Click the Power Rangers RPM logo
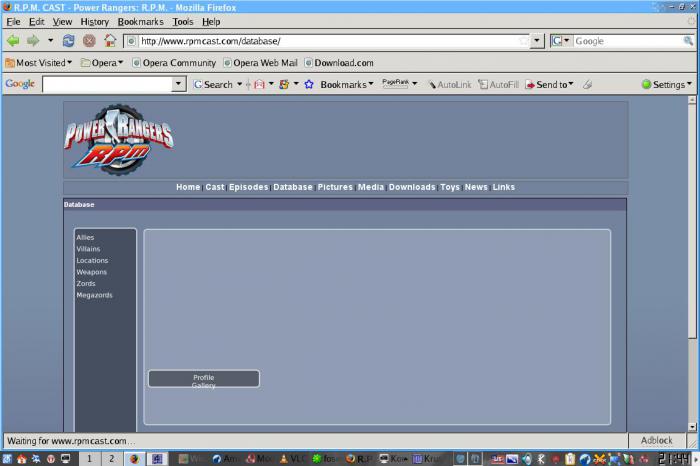This screenshot has height=466, width=700. point(119,140)
